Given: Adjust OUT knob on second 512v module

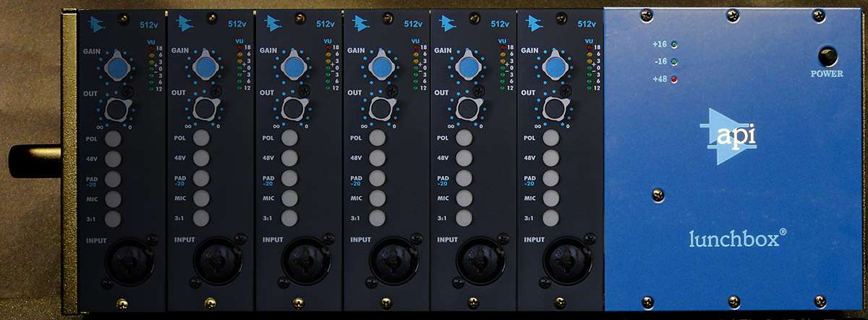Looking at the screenshot, I should click(205, 109).
